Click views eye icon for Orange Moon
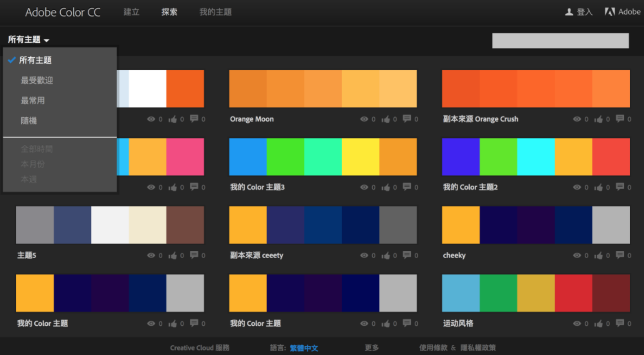This screenshot has width=644, height=355. 364,119
